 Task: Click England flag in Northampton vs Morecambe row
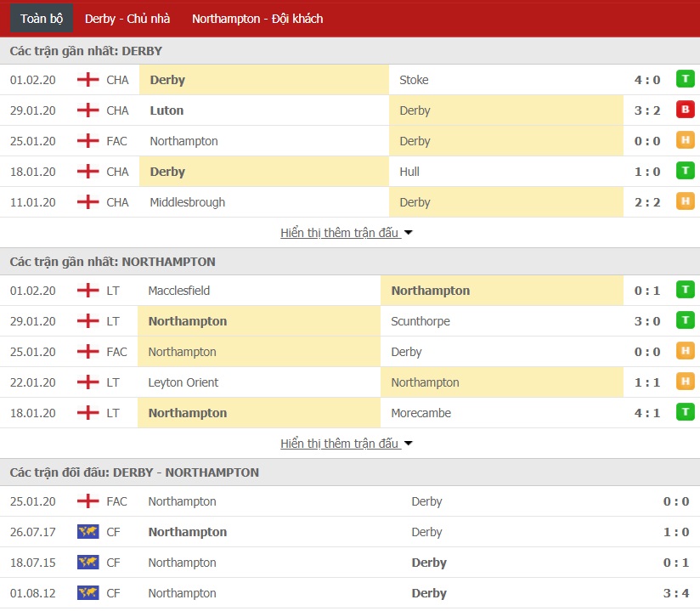click(88, 413)
